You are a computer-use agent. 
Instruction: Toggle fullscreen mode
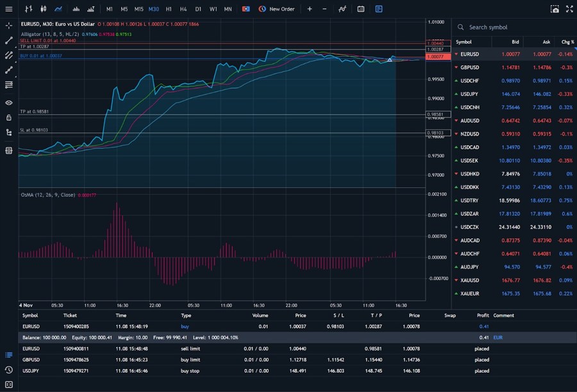click(x=569, y=9)
